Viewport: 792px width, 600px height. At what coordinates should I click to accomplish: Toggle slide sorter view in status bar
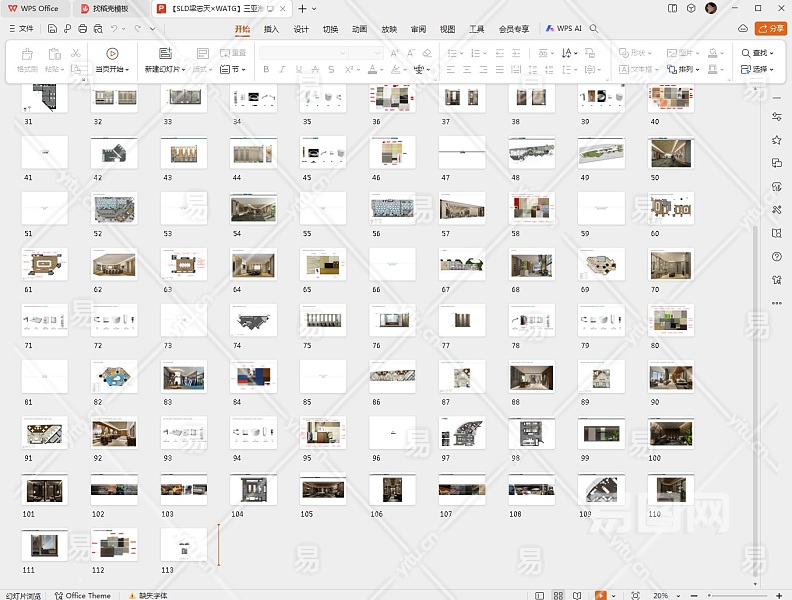tap(558, 595)
